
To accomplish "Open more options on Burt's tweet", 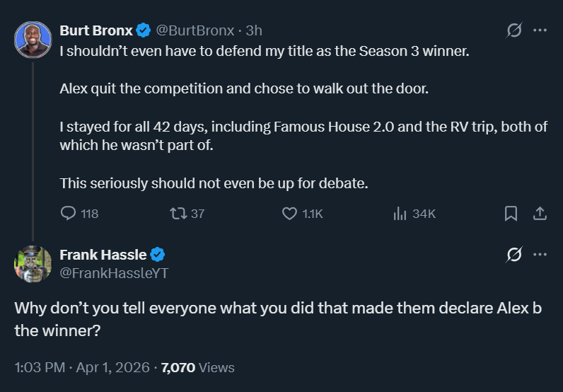I will coord(540,30).
